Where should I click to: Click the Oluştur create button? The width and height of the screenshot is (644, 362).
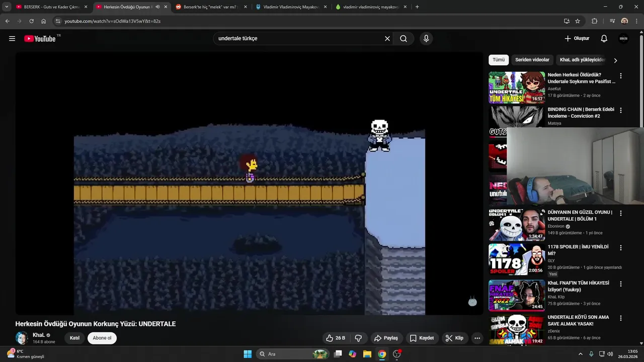pos(577,39)
